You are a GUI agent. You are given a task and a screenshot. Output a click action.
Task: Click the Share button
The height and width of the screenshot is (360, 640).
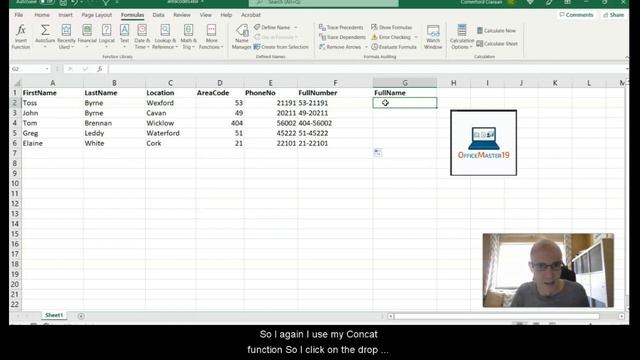tap(614, 15)
